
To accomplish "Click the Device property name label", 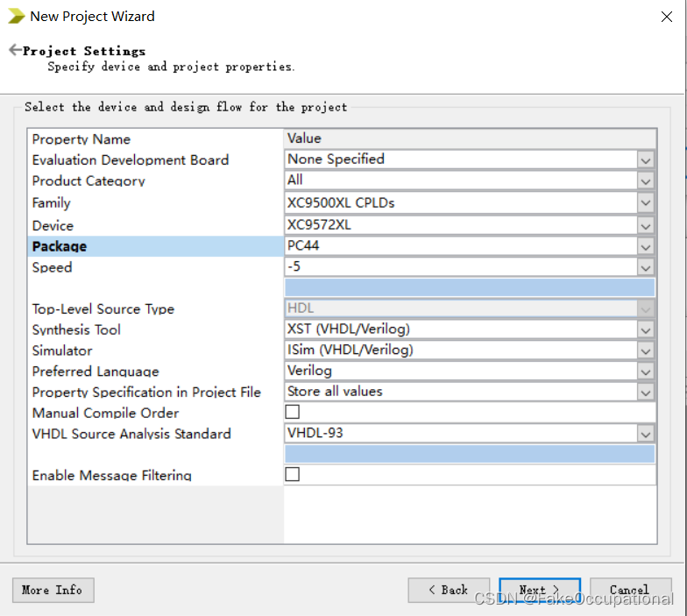I will tap(53, 226).
